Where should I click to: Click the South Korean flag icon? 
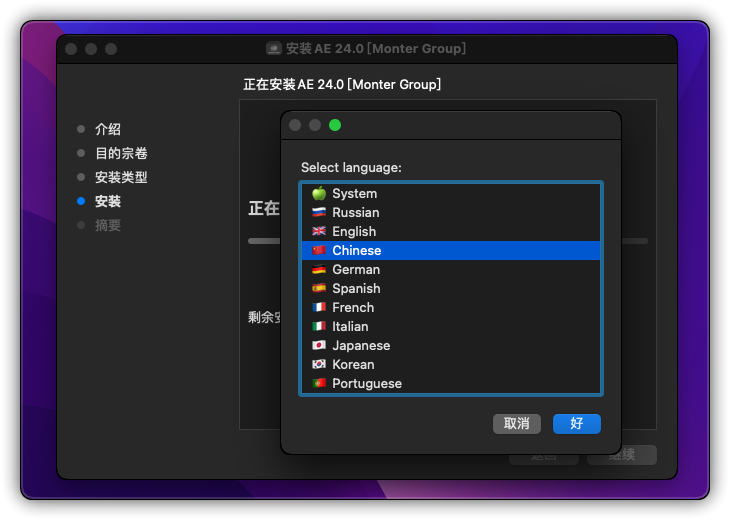(319, 364)
